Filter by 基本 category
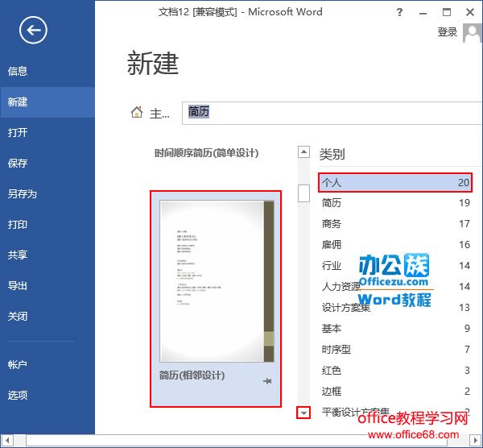This screenshot has width=483, height=448. tap(395, 329)
